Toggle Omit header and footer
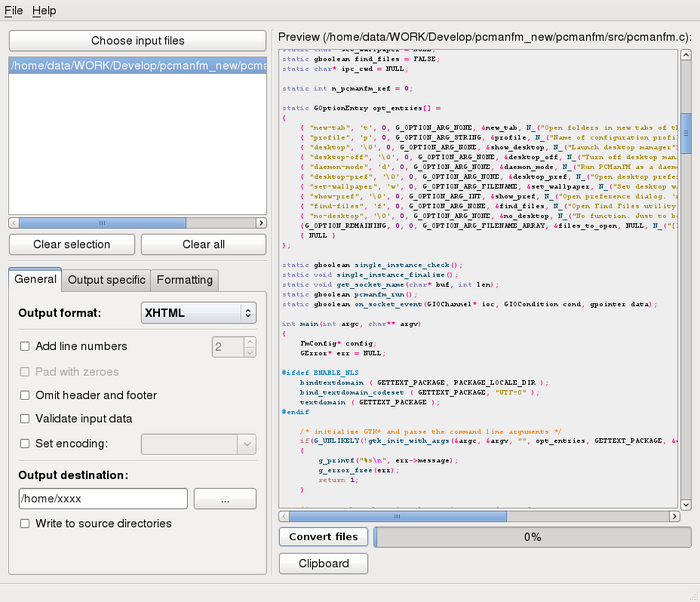 [25, 395]
